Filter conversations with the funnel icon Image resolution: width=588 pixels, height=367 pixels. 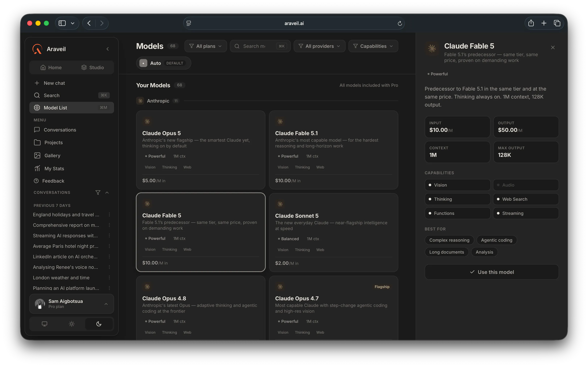(x=98, y=193)
